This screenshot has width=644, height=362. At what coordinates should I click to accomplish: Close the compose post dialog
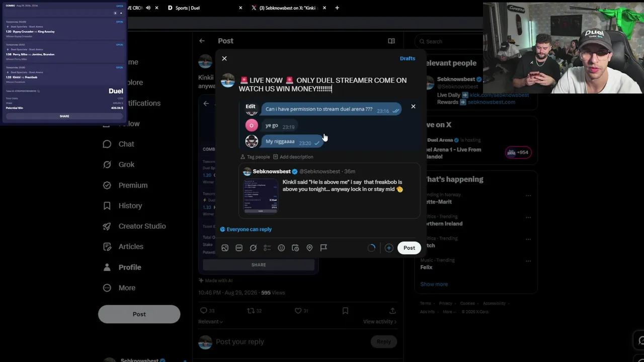[x=224, y=58]
